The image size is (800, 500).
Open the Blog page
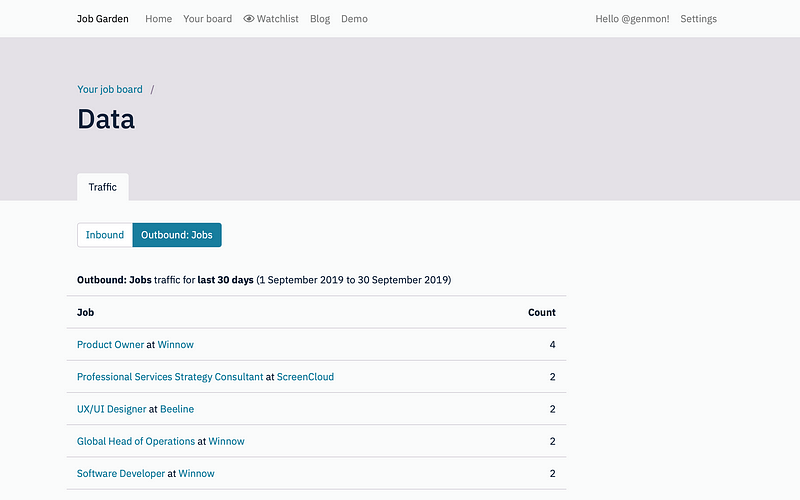click(320, 19)
